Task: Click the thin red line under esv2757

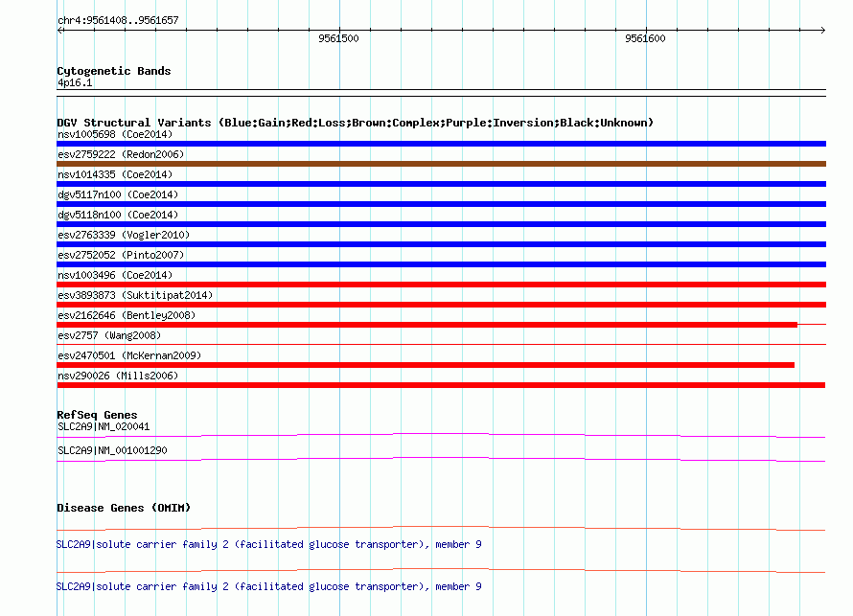Action: point(441,344)
